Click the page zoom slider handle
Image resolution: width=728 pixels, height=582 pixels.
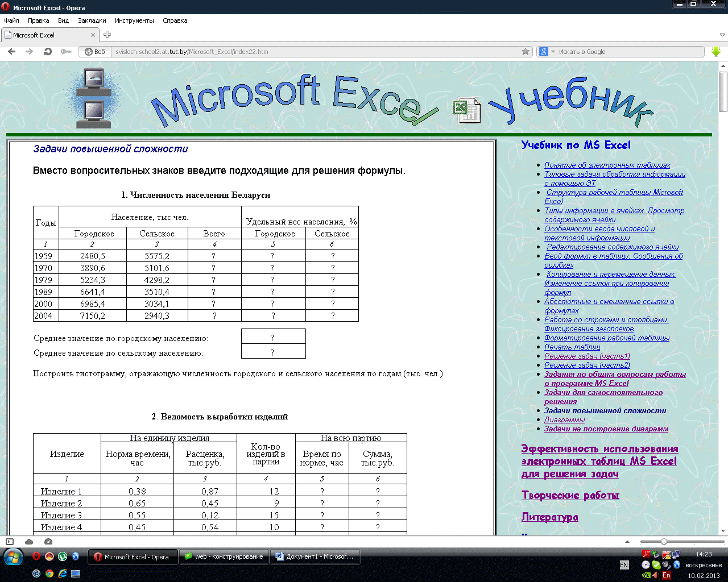coord(664,542)
